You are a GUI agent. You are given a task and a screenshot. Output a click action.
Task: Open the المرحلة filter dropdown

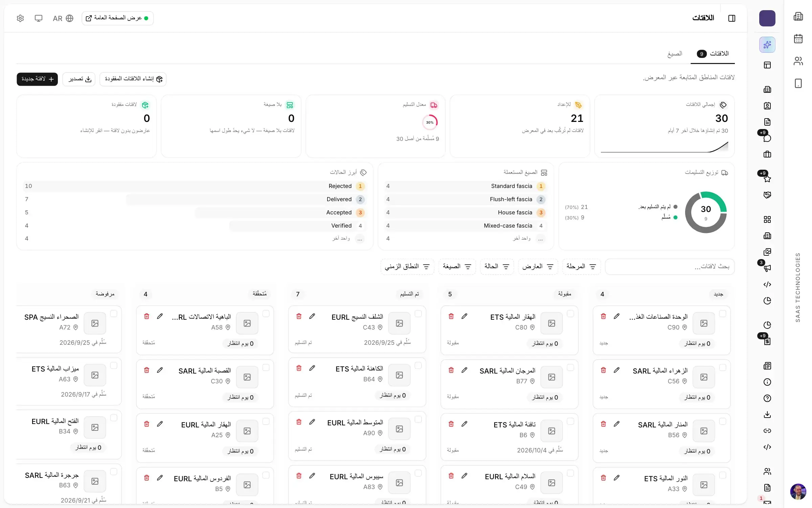click(x=581, y=267)
